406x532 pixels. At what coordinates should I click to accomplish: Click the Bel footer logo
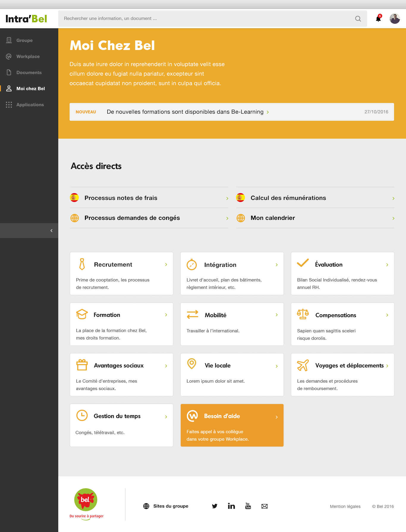pos(86,504)
